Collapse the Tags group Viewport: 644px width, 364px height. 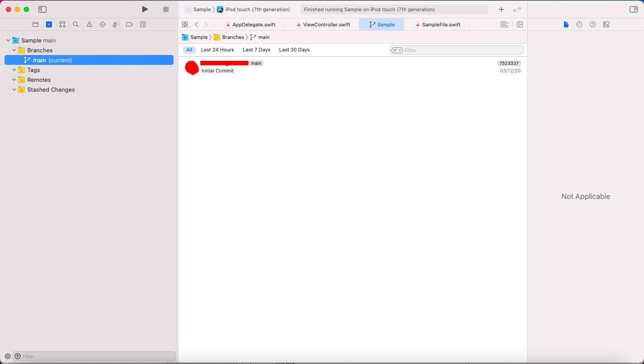click(14, 70)
